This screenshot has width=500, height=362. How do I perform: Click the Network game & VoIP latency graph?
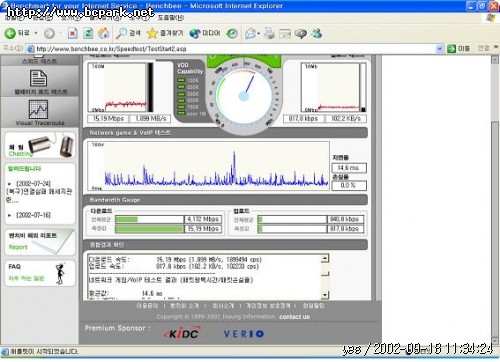208,166
